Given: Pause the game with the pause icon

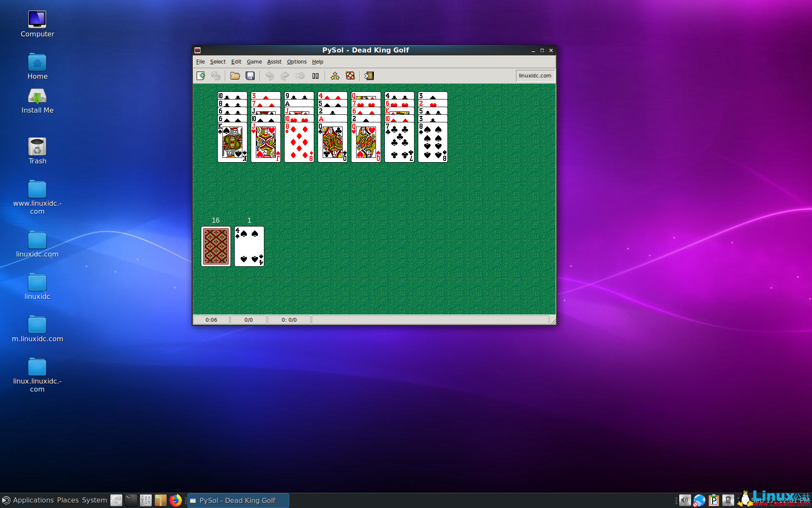Looking at the screenshot, I should [x=315, y=76].
